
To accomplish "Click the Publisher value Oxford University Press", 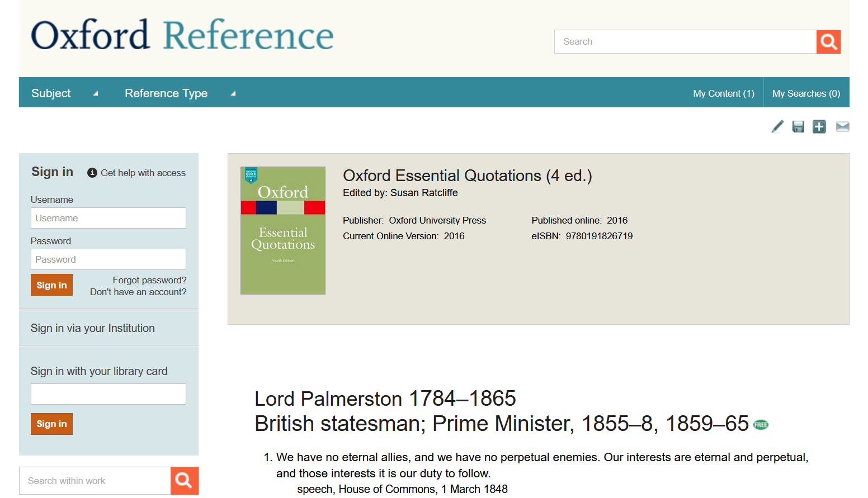I will pyautogui.click(x=437, y=220).
